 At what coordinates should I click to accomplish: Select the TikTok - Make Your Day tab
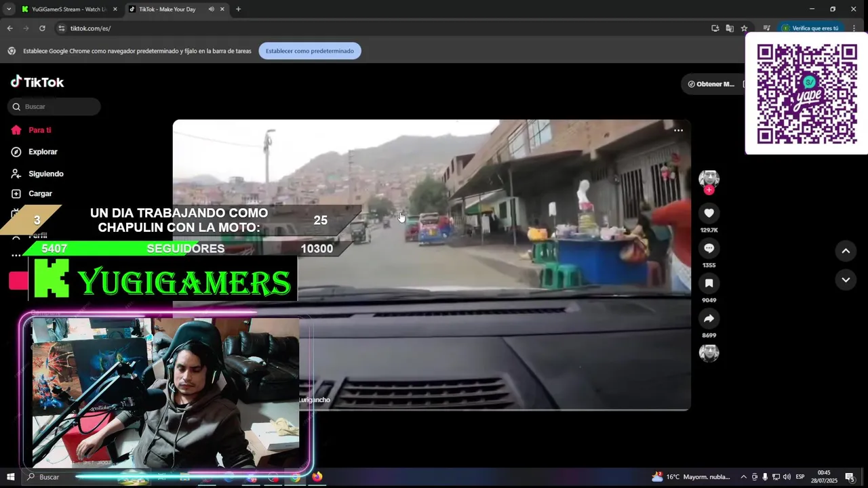(167, 9)
